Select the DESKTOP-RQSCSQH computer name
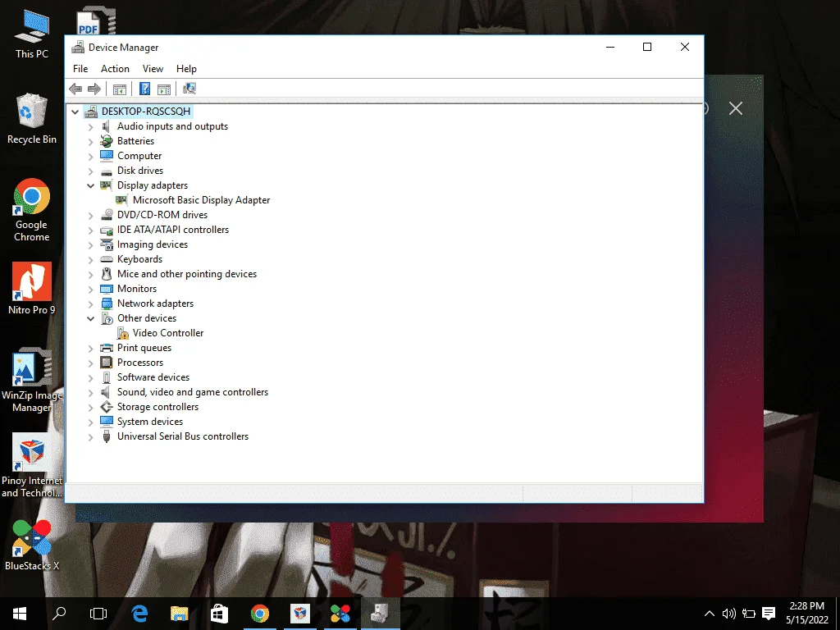The height and width of the screenshot is (630, 840). [146, 112]
